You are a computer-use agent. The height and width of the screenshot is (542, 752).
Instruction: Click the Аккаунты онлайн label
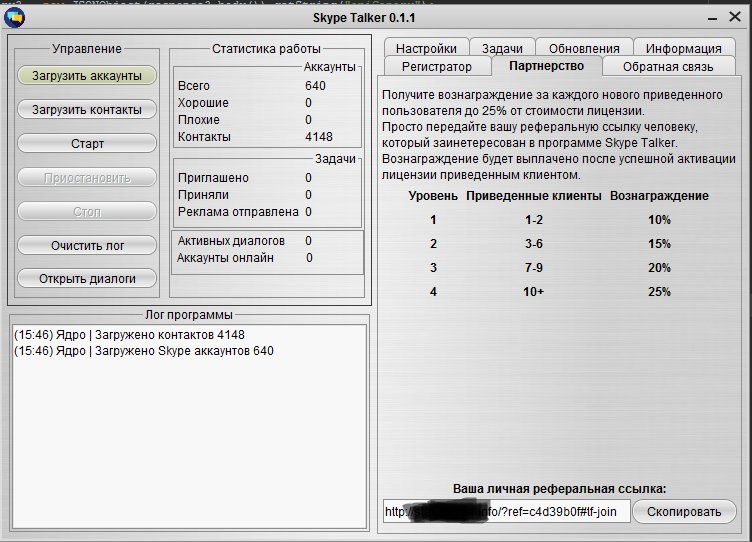225,258
